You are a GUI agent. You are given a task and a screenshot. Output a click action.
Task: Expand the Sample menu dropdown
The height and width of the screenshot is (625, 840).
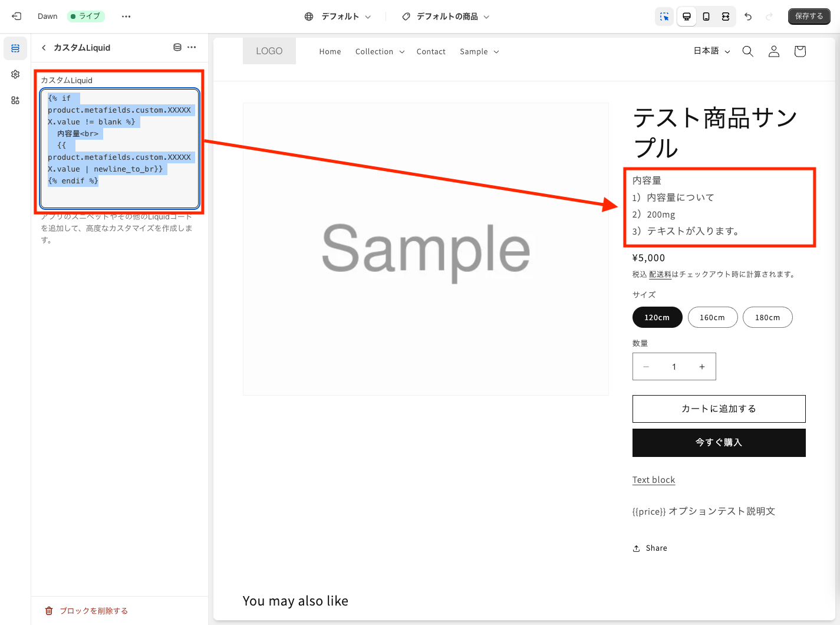point(480,52)
